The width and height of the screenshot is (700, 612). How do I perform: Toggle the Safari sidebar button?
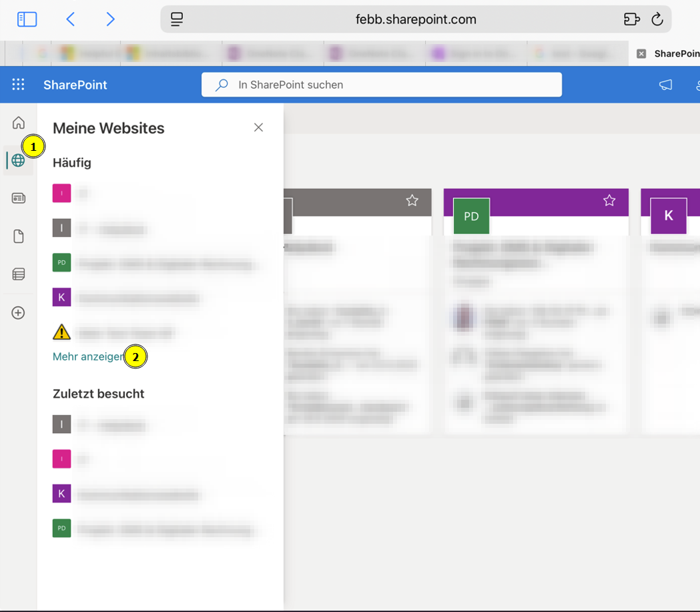tap(27, 19)
